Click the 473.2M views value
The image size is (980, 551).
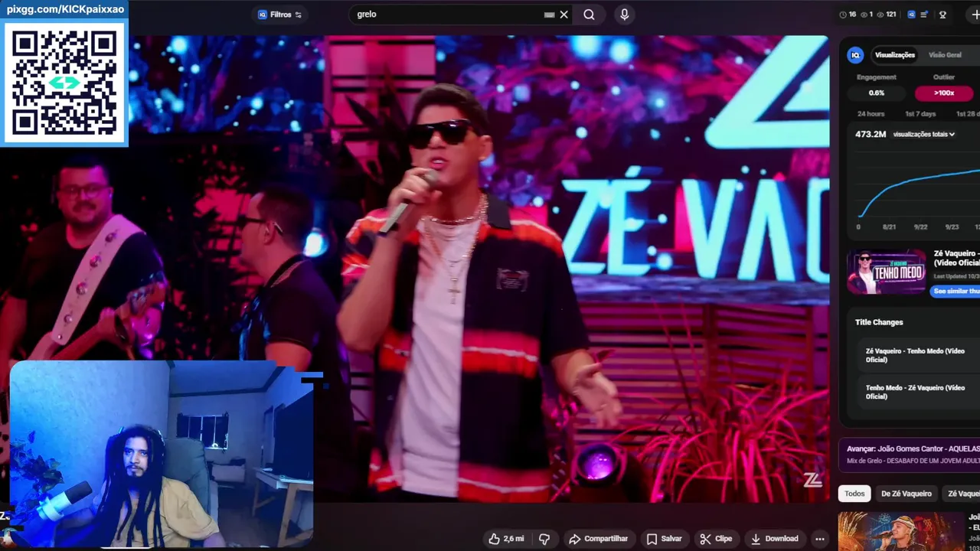pos(871,134)
